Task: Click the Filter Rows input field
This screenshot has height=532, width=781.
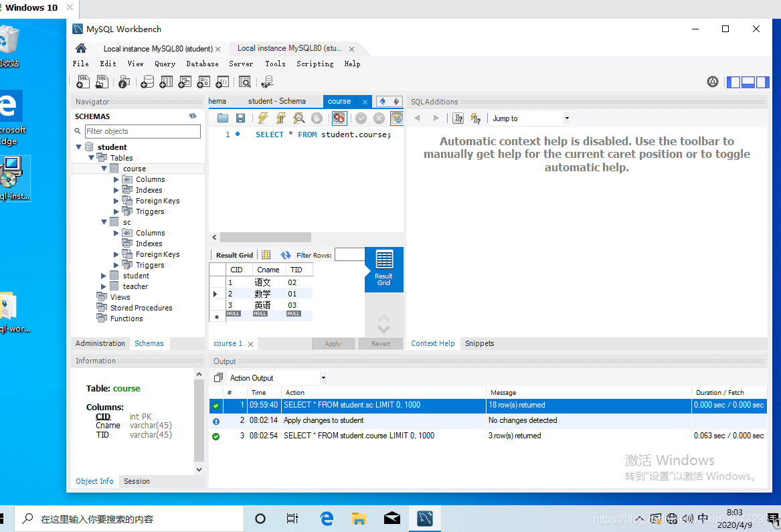Action: 349,254
